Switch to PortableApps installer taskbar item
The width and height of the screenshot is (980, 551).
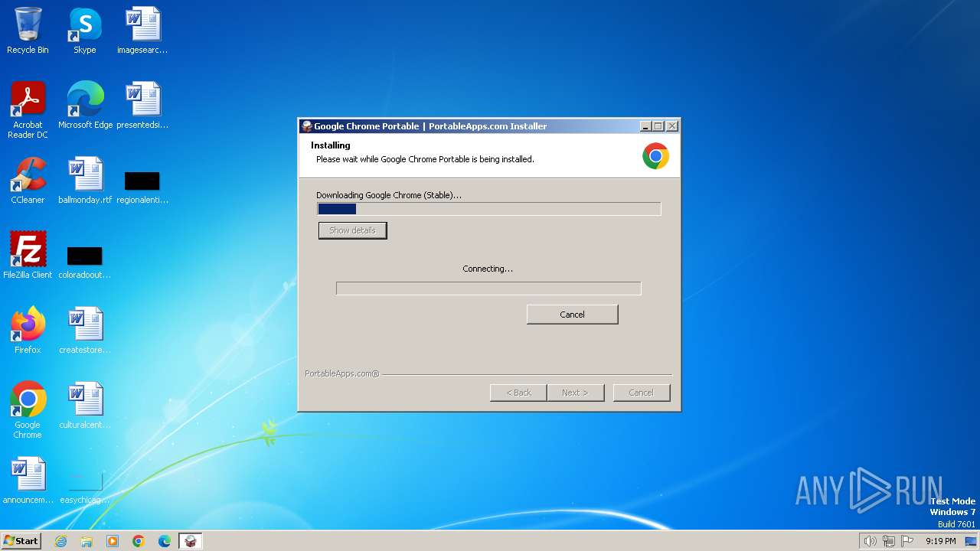coord(191,541)
